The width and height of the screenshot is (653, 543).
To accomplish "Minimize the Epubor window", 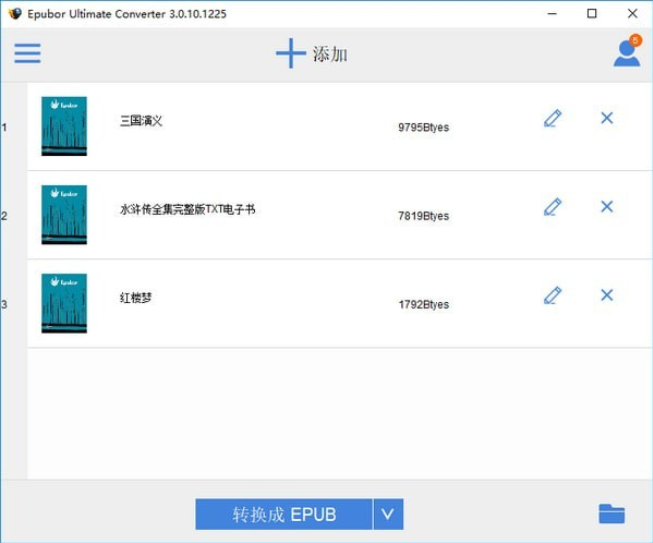I will pos(552,14).
